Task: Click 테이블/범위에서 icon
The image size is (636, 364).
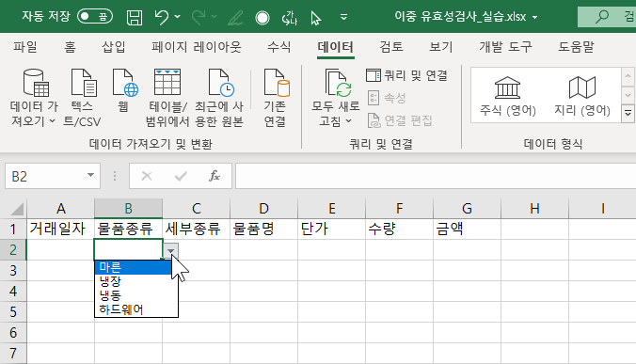Action: pos(167,83)
